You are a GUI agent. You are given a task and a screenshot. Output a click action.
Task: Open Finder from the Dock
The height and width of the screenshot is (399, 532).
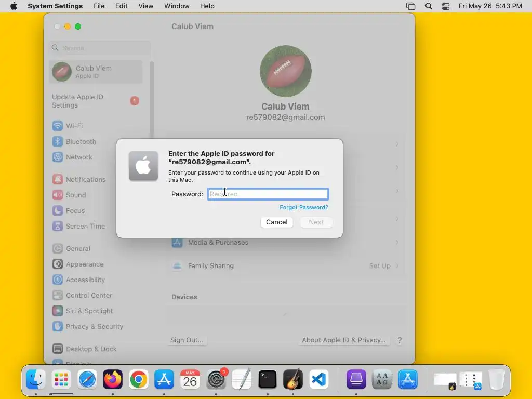click(36, 379)
